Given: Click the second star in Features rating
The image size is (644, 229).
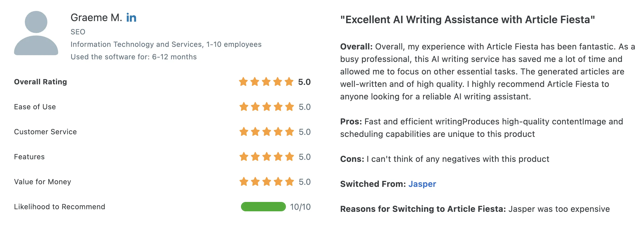Looking at the screenshot, I should 255,157.
